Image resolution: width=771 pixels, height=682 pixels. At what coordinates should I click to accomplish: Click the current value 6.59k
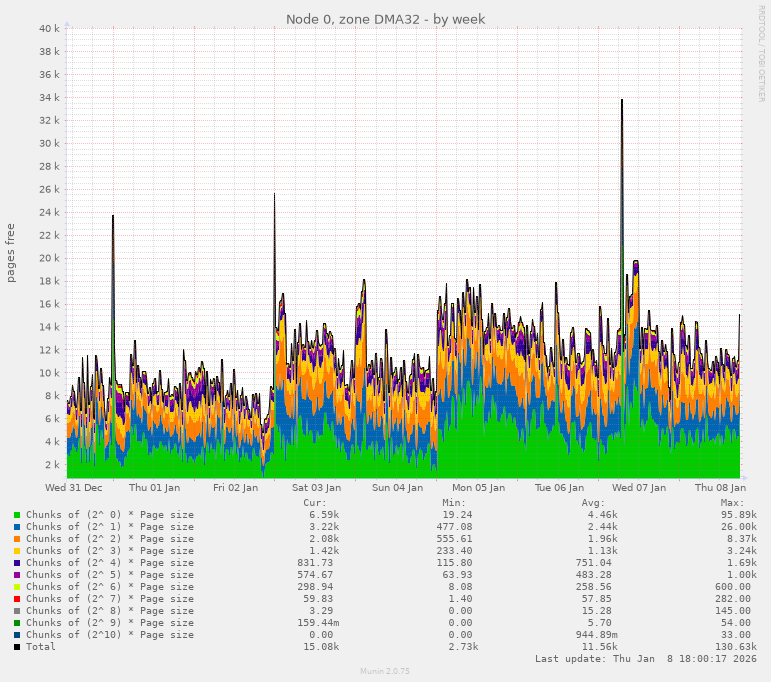[x=324, y=515]
